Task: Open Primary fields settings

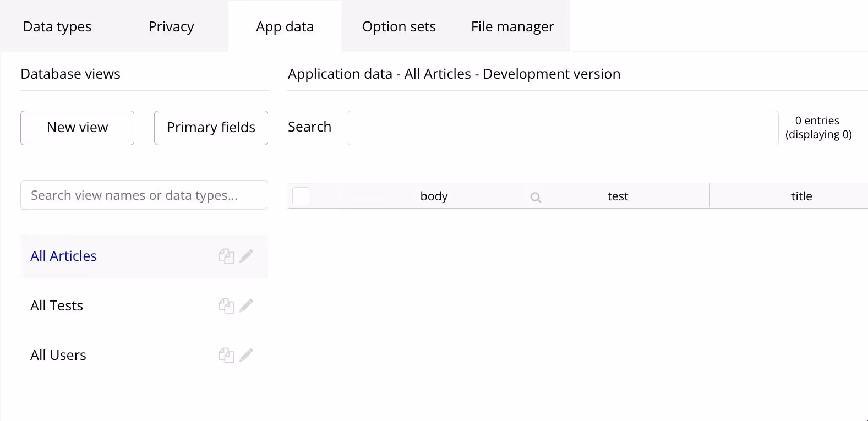Action: point(211,128)
